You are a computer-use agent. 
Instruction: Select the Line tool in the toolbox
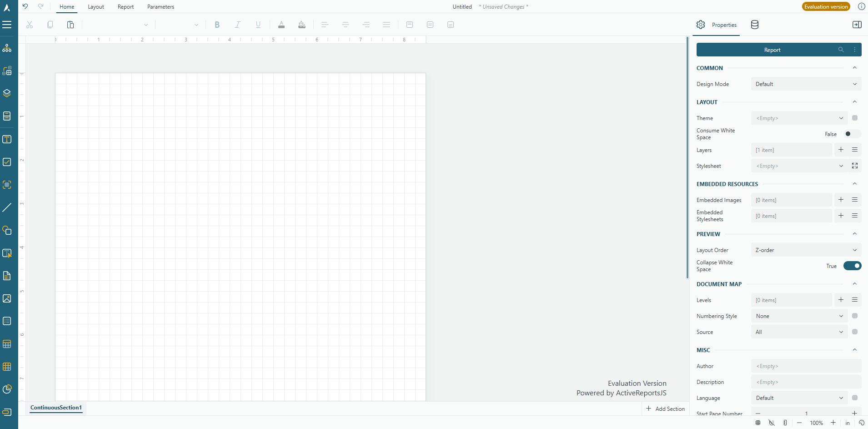7,207
